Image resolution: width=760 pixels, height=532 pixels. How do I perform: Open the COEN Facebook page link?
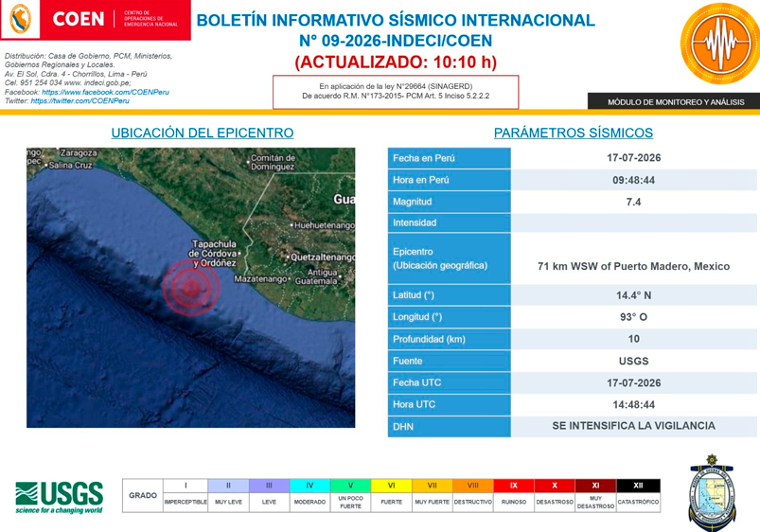[x=105, y=92]
